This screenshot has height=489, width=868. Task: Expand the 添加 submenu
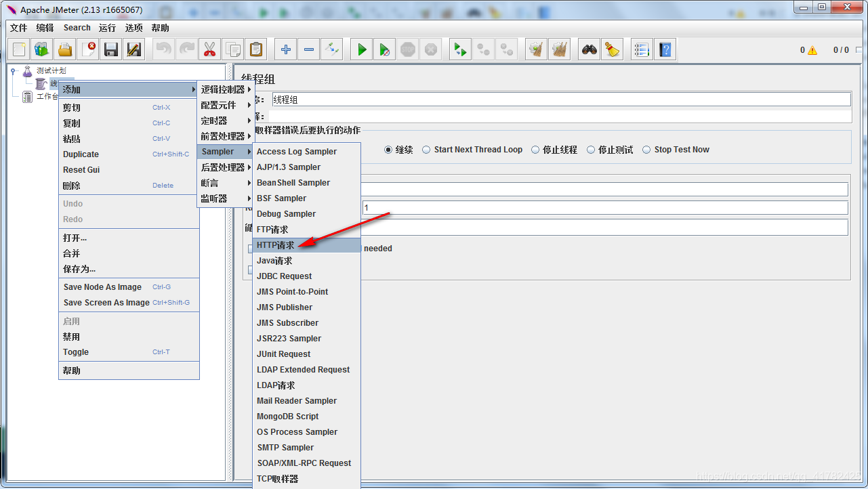129,89
